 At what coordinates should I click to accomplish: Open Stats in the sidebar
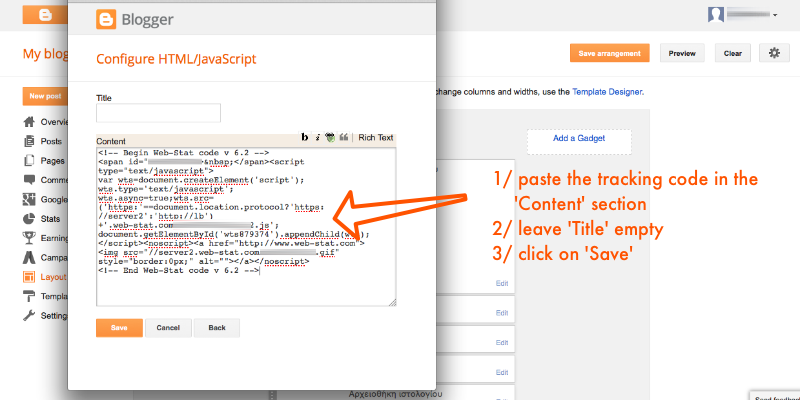point(42,219)
